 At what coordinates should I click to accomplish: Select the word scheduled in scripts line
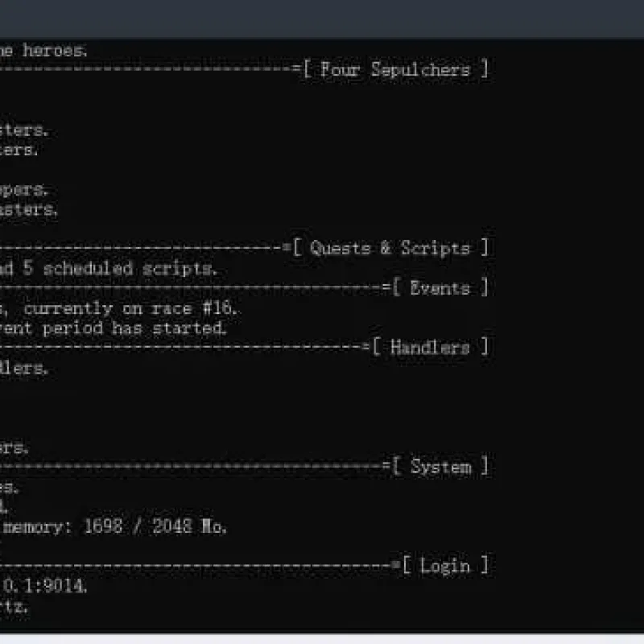click(x=88, y=269)
